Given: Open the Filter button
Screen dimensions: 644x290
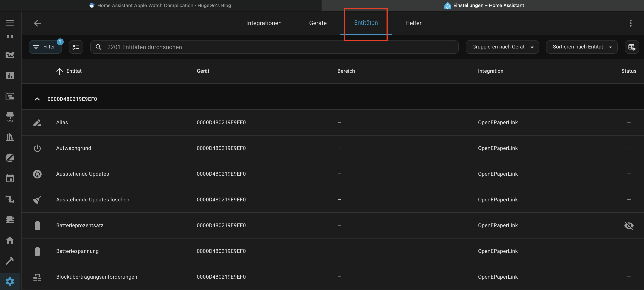Looking at the screenshot, I should (45, 47).
